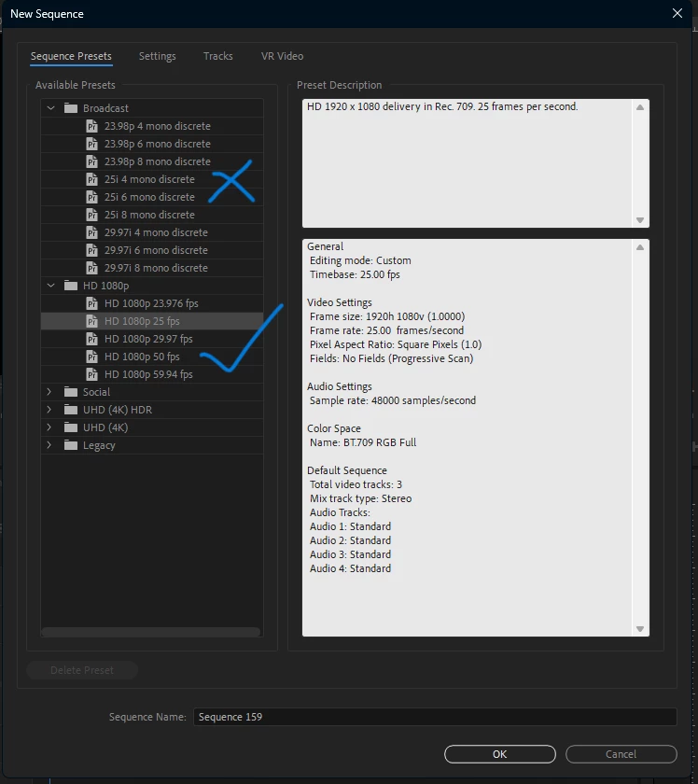Select the 23.98p 8 mono discrete preset
Screen dimensions: 698x784
(152, 161)
